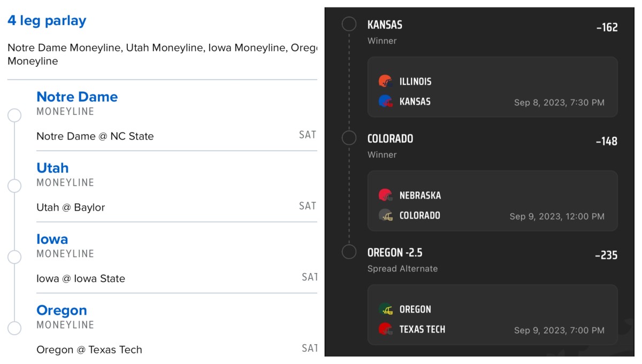Click the Kansas blue helmet icon
The image size is (642, 364).
386,101
